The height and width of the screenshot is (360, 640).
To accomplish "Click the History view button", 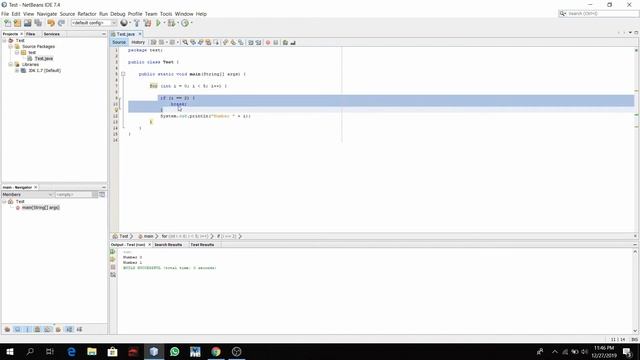I will tap(138, 42).
